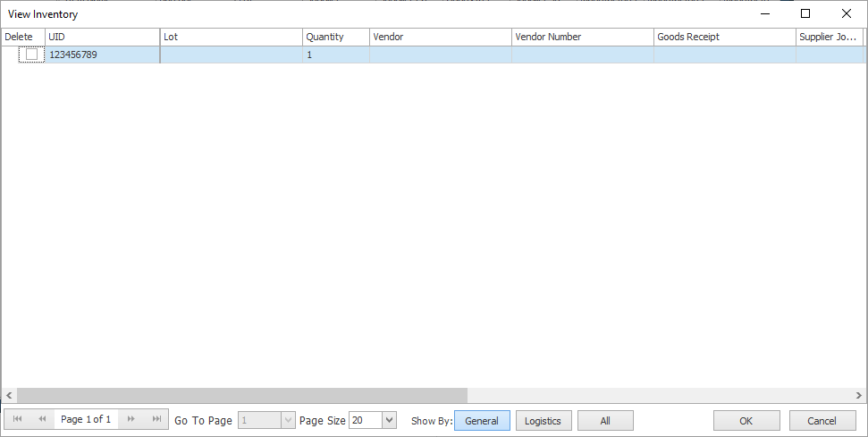Screen dimensions: 868x437
Task: Open the Page Size dropdown
Action: (x=389, y=421)
